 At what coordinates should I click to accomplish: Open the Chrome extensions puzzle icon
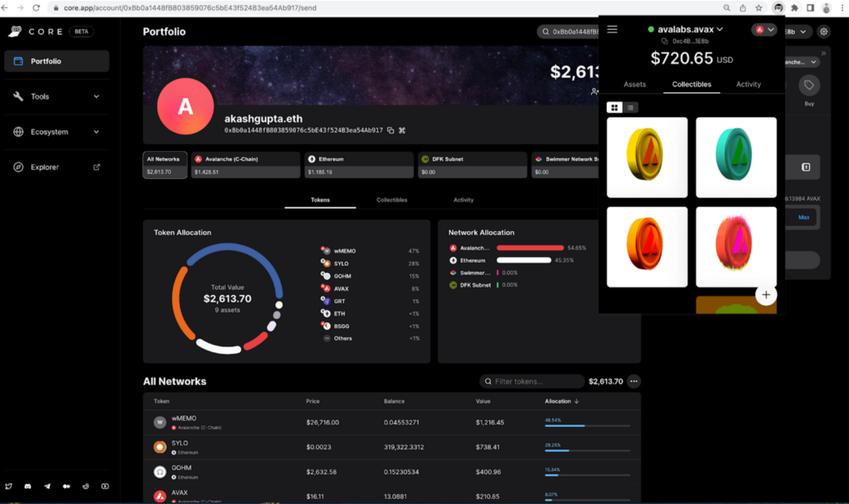coord(794,7)
